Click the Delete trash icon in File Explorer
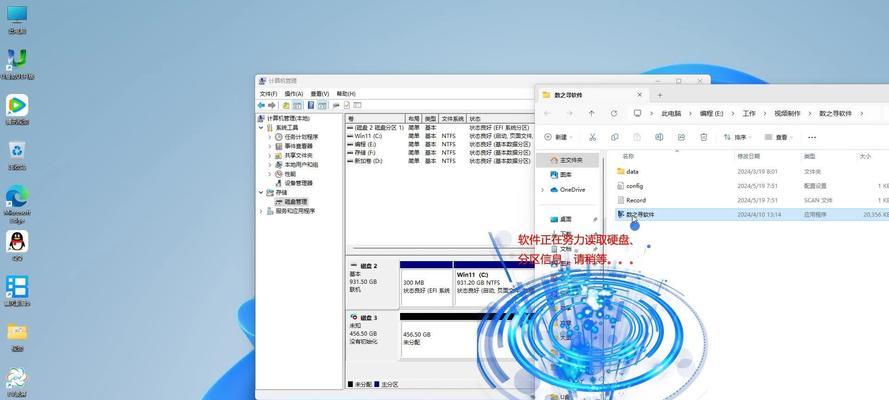 click(x=704, y=137)
